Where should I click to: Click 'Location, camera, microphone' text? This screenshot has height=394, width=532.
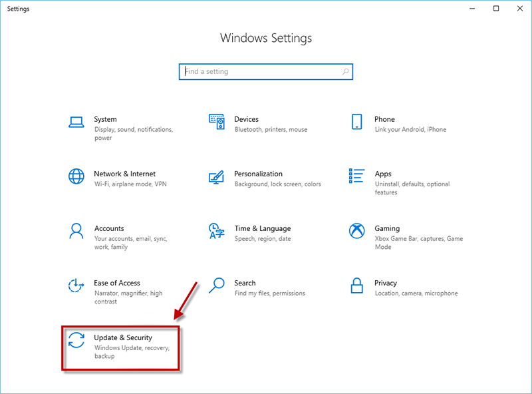[416, 293]
